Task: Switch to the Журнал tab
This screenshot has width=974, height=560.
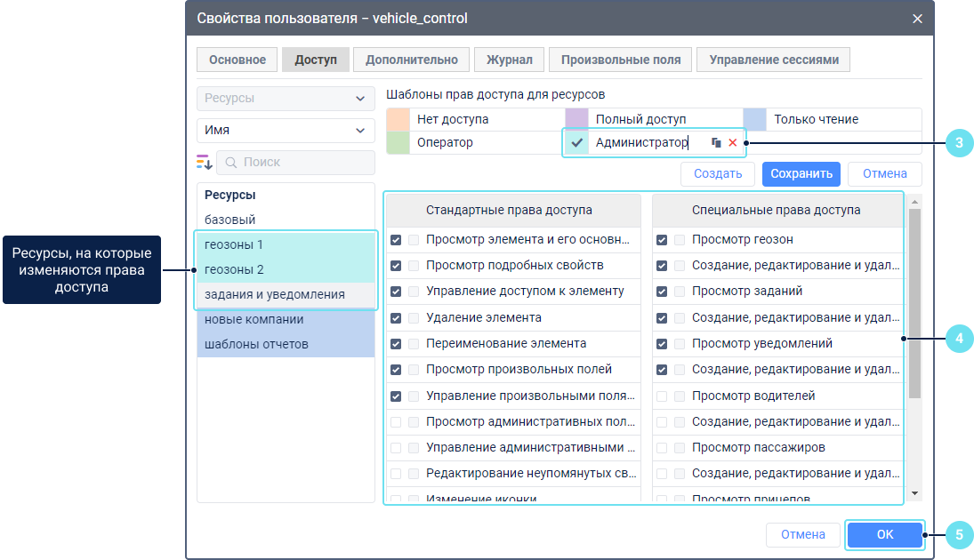Action: 509,60
